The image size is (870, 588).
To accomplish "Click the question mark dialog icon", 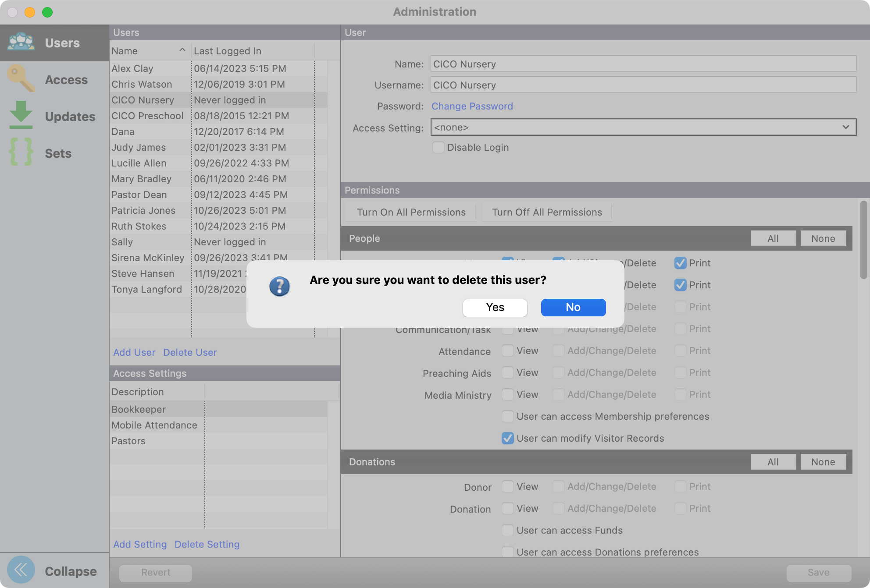I will (x=279, y=287).
